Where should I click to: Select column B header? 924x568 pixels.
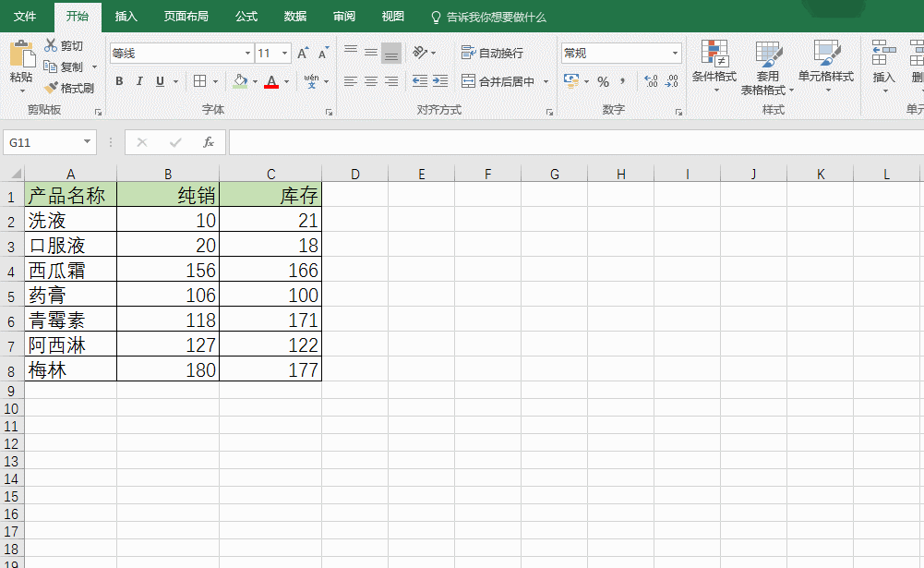coord(168,174)
